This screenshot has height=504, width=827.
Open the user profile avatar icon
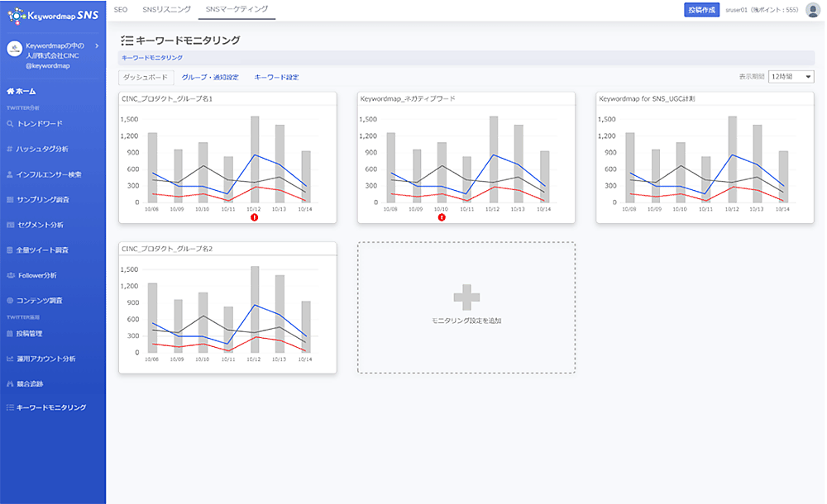tap(812, 10)
